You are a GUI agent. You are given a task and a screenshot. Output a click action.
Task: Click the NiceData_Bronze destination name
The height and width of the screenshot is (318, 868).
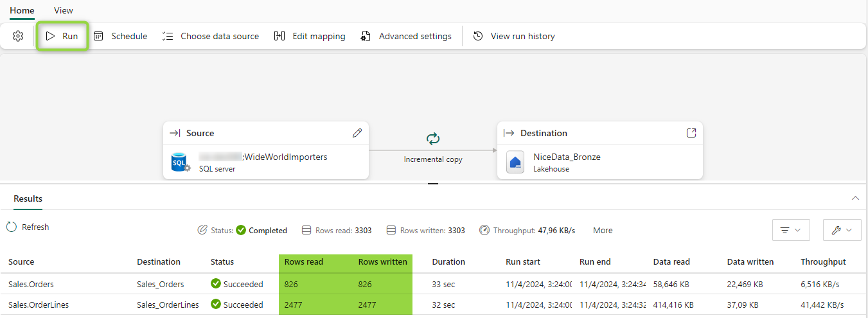[x=567, y=157]
